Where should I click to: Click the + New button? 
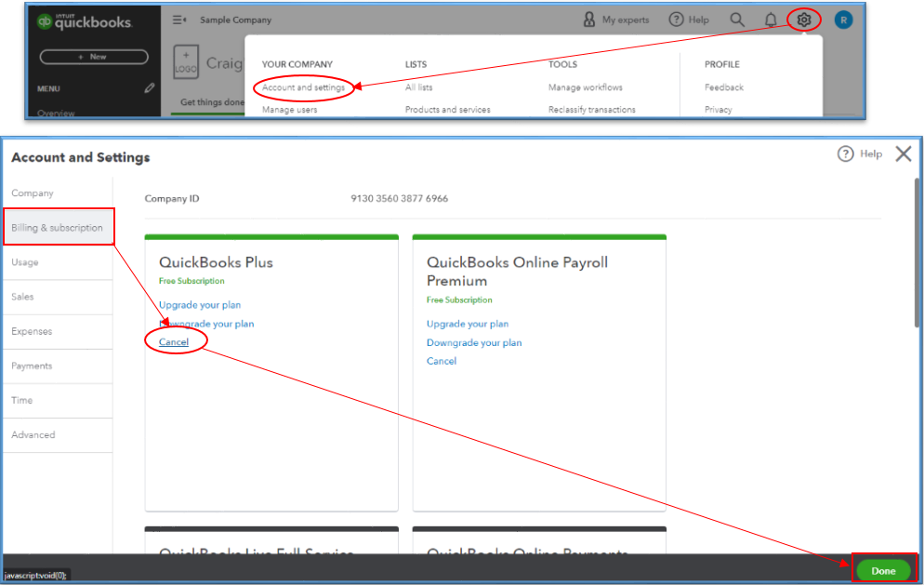(94, 57)
